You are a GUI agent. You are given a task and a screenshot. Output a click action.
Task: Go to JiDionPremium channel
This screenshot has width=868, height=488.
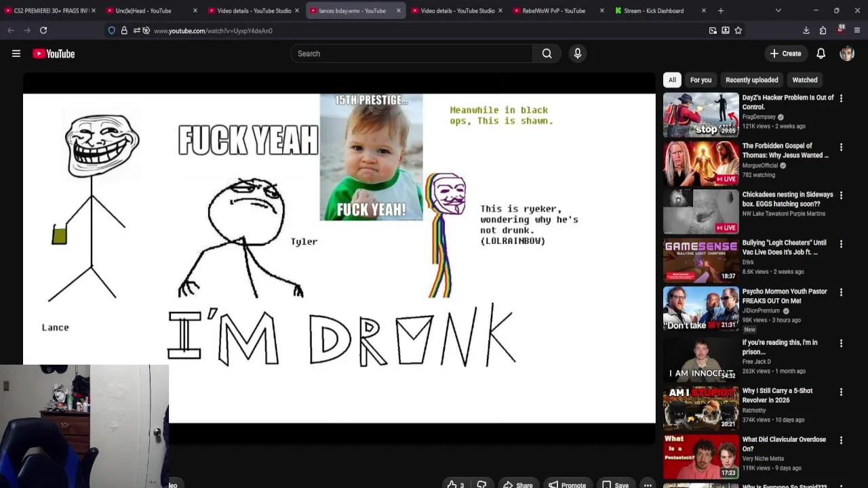[761, 310]
